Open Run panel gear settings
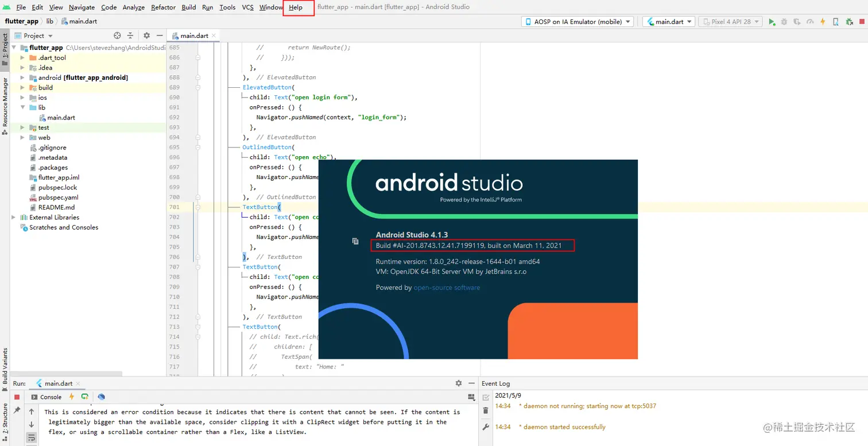This screenshot has width=868, height=446. pos(458,383)
